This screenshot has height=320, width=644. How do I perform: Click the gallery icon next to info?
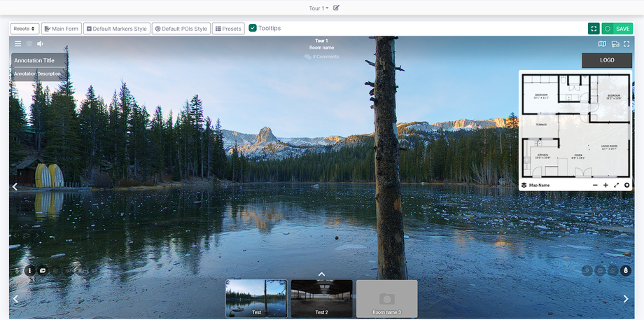point(42,271)
